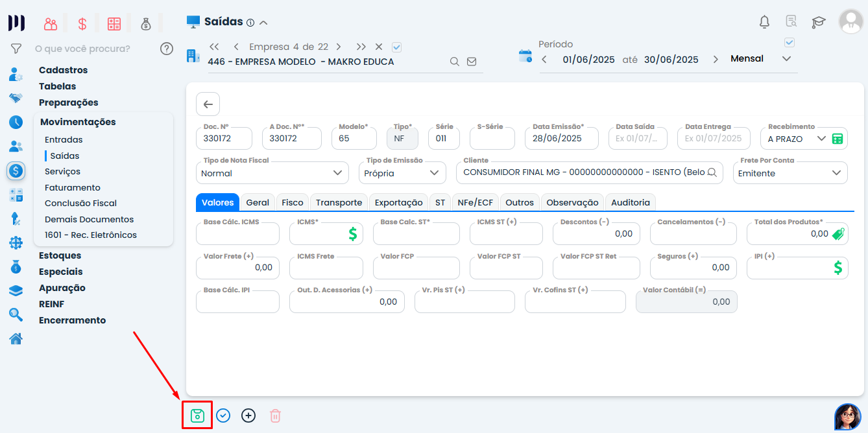Open the Transporte tab

coord(339,202)
